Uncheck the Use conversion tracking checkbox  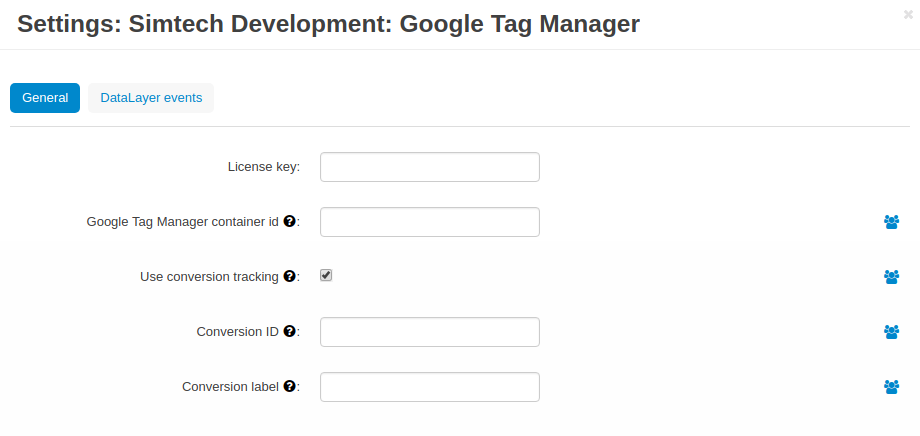point(326,275)
